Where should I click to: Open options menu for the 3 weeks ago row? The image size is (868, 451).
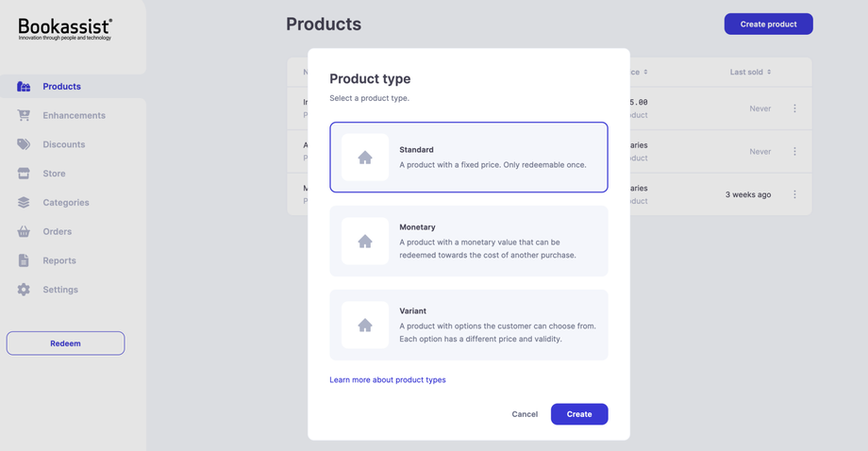pyautogui.click(x=794, y=194)
